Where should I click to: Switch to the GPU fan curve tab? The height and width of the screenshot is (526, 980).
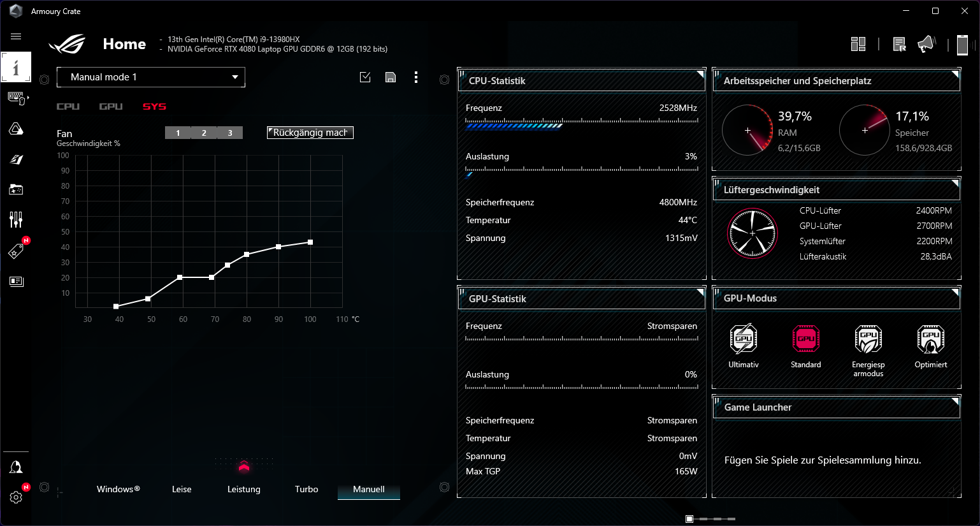pos(111,106)
